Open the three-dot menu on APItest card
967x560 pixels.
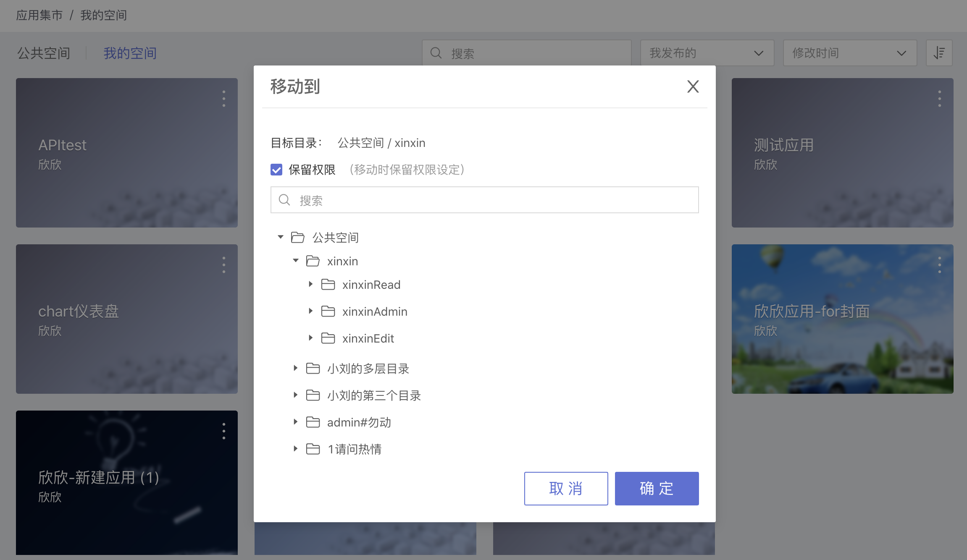[224, 99]
